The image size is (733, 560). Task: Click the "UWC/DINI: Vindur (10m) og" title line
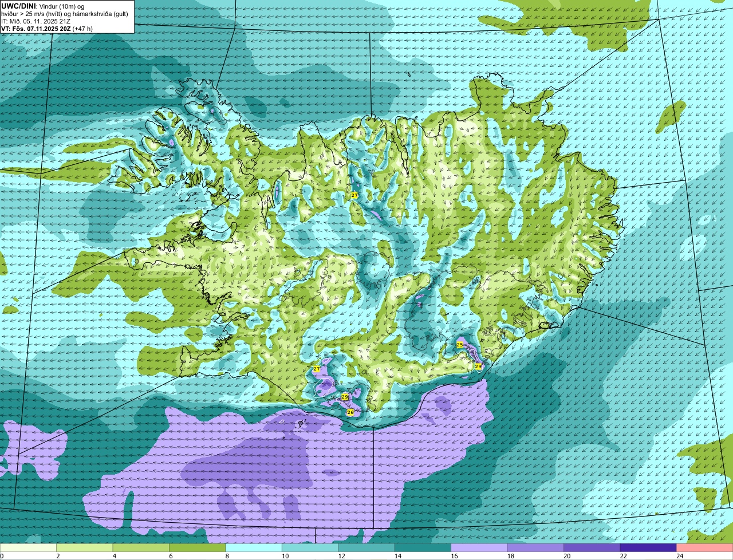pos(43,6)
